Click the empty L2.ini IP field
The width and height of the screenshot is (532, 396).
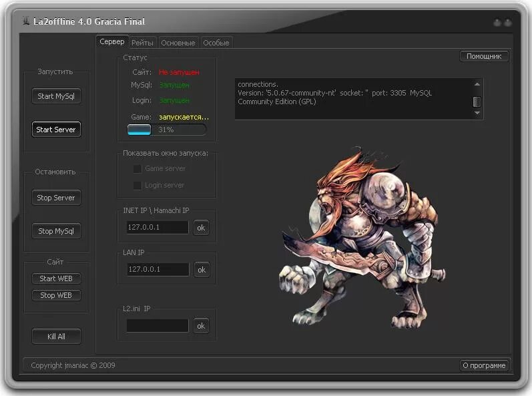tap(158, 325)
